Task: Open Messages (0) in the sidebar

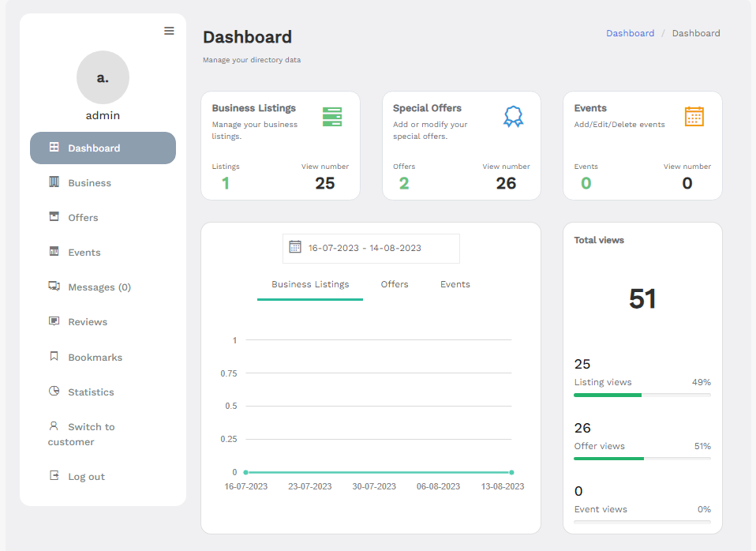Action: tap(99, 287)
